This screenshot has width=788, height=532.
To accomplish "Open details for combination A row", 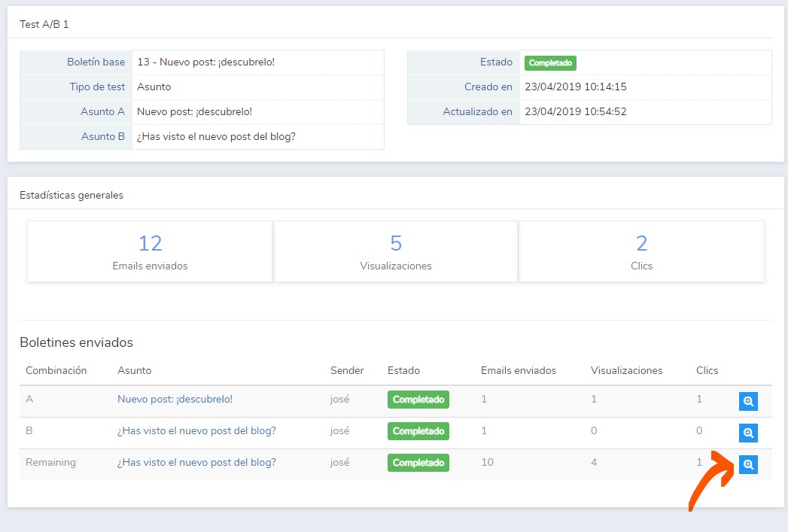I will [748, 401].
